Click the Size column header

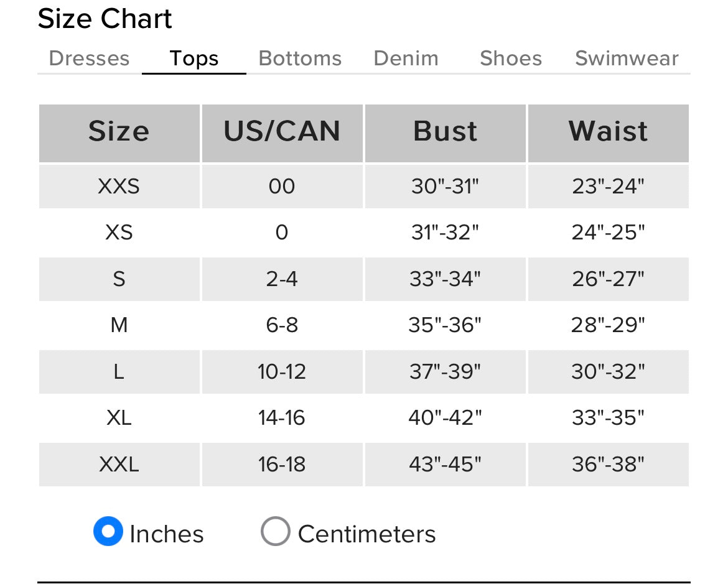(119, 132)
